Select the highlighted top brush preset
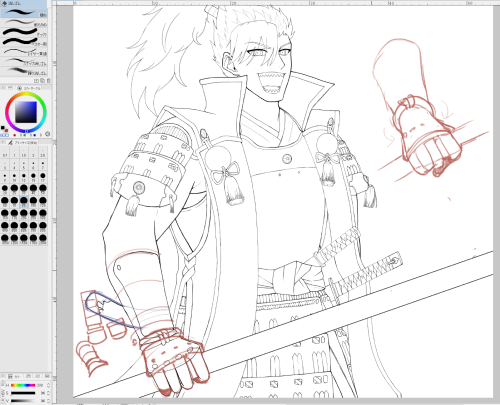Viewport: 500px width, 405px height. tap(24, 13)
